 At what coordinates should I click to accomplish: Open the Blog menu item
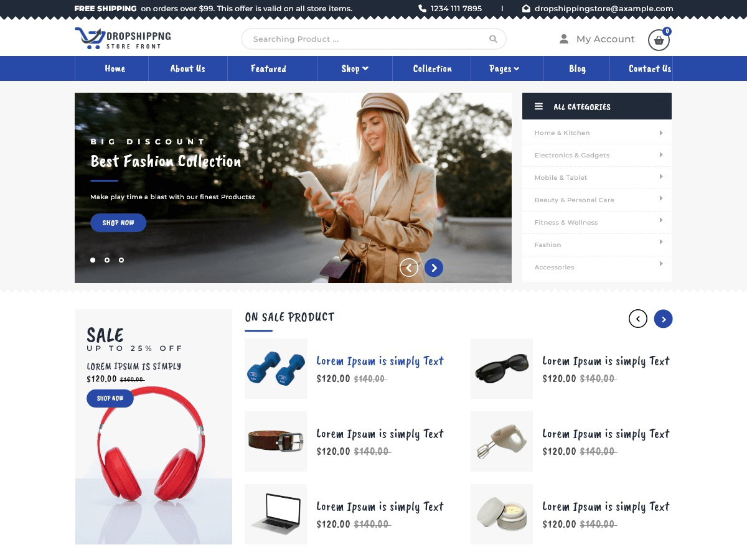tap(576, 68)
